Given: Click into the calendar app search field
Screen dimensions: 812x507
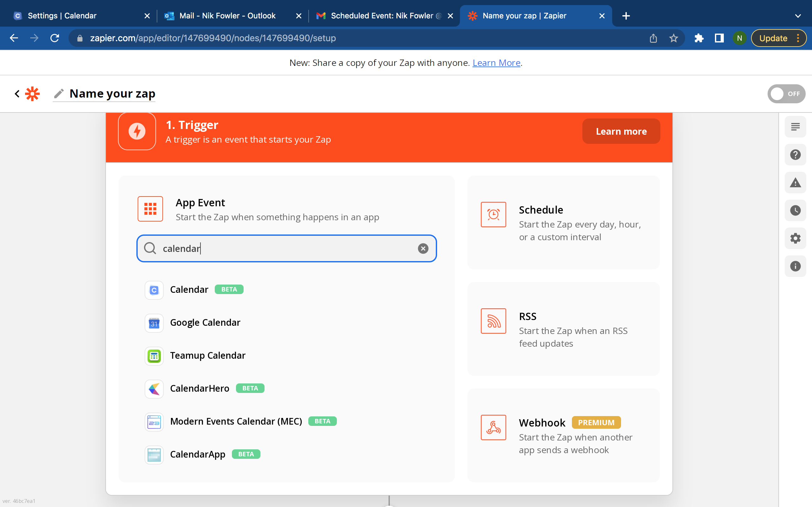Looking at the screenshot, I should (x=286, y=248).
